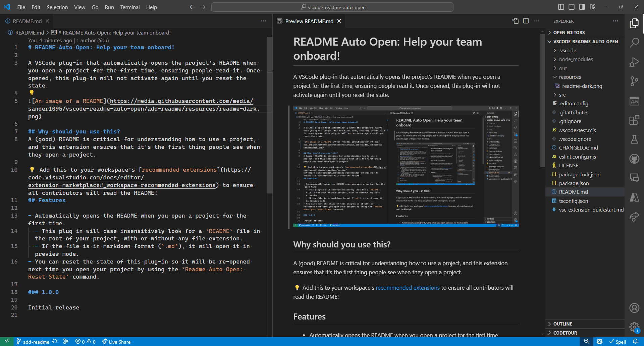Click the Show Source icon in preview toolbar
The width and height of the screenshot is (644, 346).
[x=516, y=21]
